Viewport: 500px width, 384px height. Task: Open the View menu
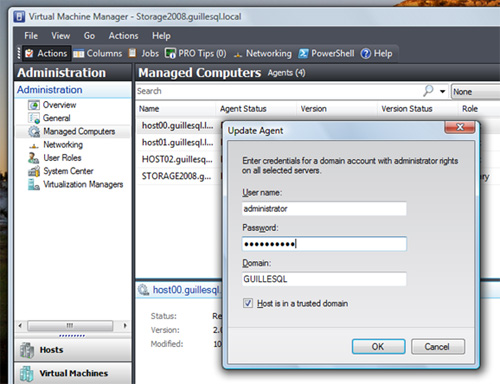click(x=61, y=36)
